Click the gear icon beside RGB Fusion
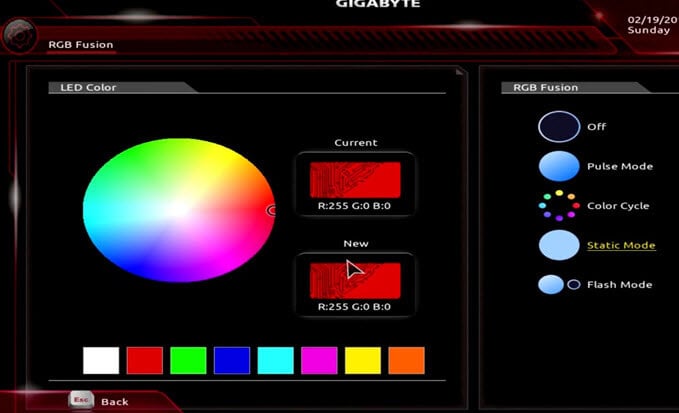Viewport: 679px width, 413px height. pos(20,35)
